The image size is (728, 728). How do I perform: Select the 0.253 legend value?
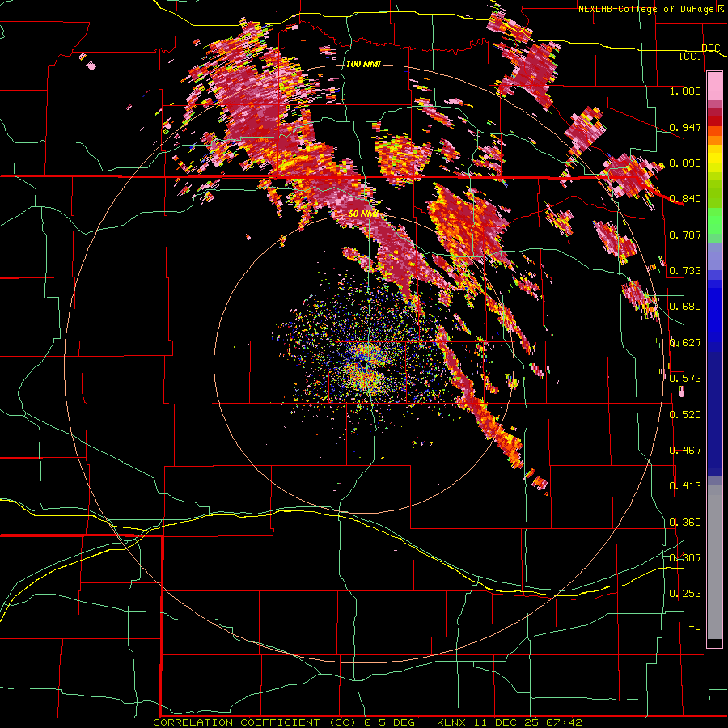tap(685, 594)
